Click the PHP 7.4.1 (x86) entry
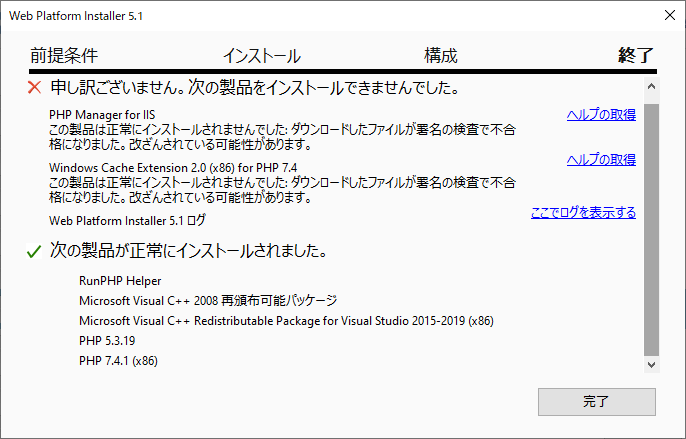Image resolution: width=686 pixels, height=439 pixels. click(118, 361)
